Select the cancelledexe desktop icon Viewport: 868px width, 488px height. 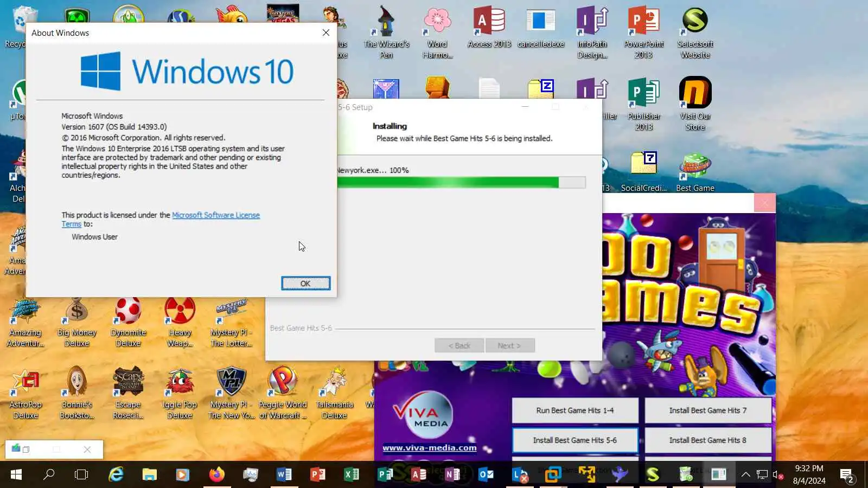click(541, 27)
